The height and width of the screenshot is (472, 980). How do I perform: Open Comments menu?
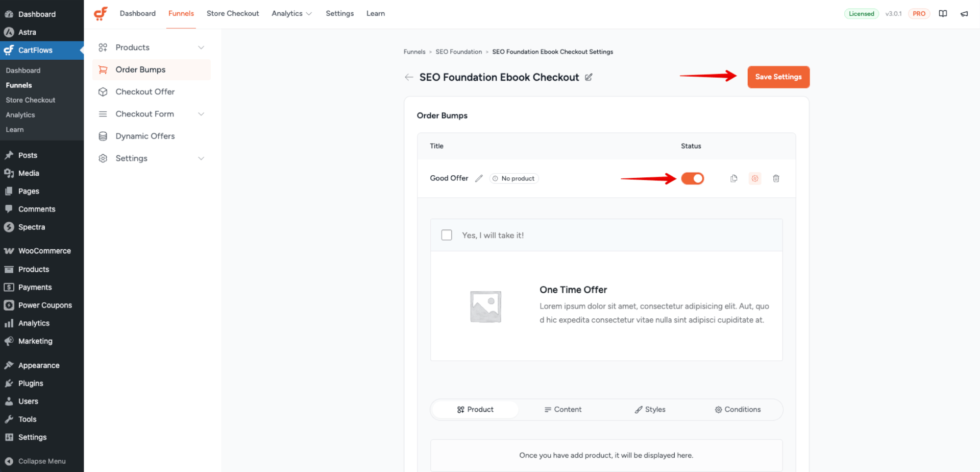pyautogui.click(x=42, y=209)
